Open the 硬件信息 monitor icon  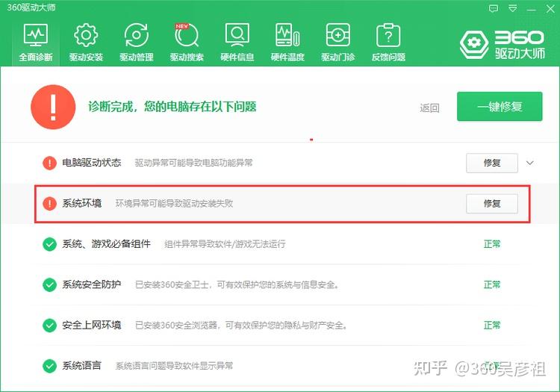[x=237, y=35]
